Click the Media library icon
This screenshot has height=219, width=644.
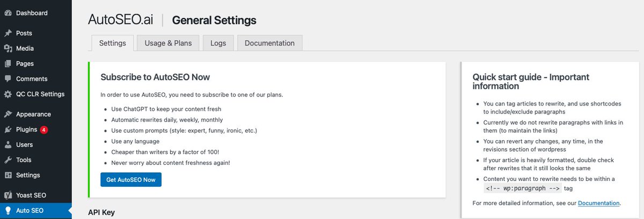[x=8, y=48]
